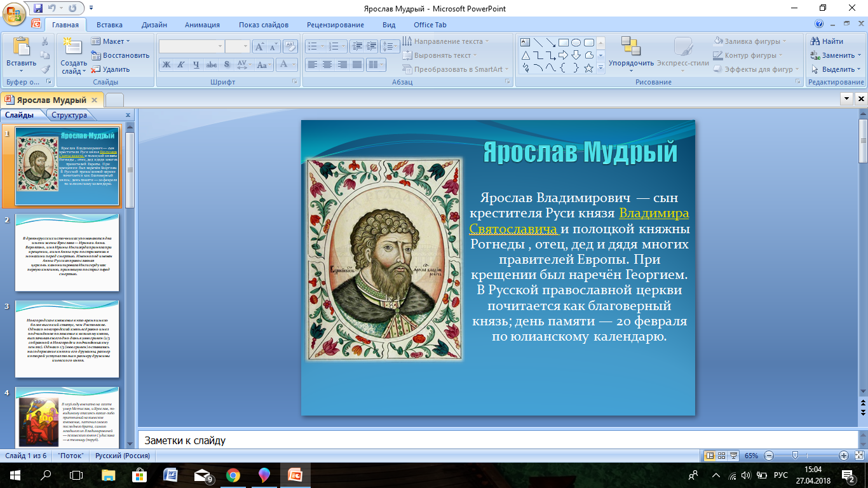Align text to the right

[x=342, y=65]
